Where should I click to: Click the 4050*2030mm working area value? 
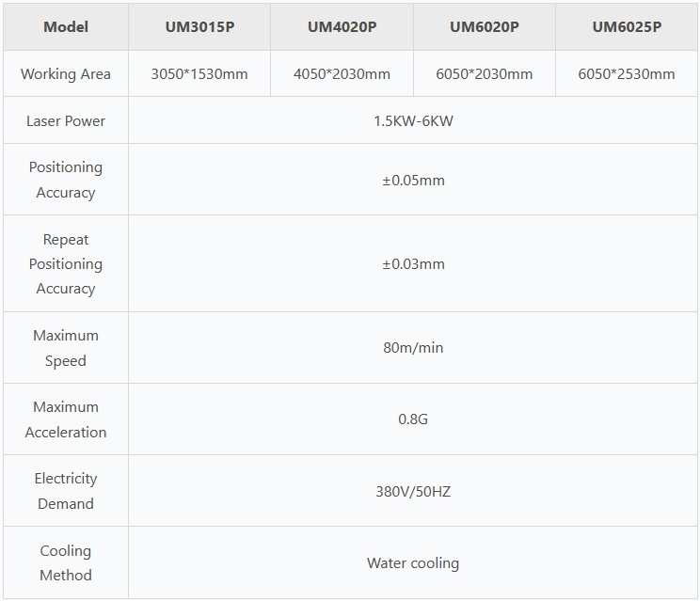coord(342,73)
